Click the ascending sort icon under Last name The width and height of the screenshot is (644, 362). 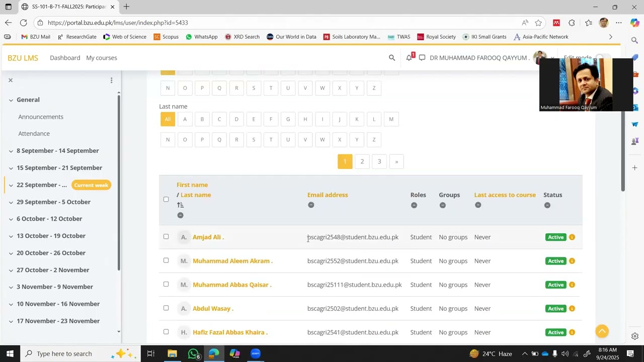click(x=180, y=205)
